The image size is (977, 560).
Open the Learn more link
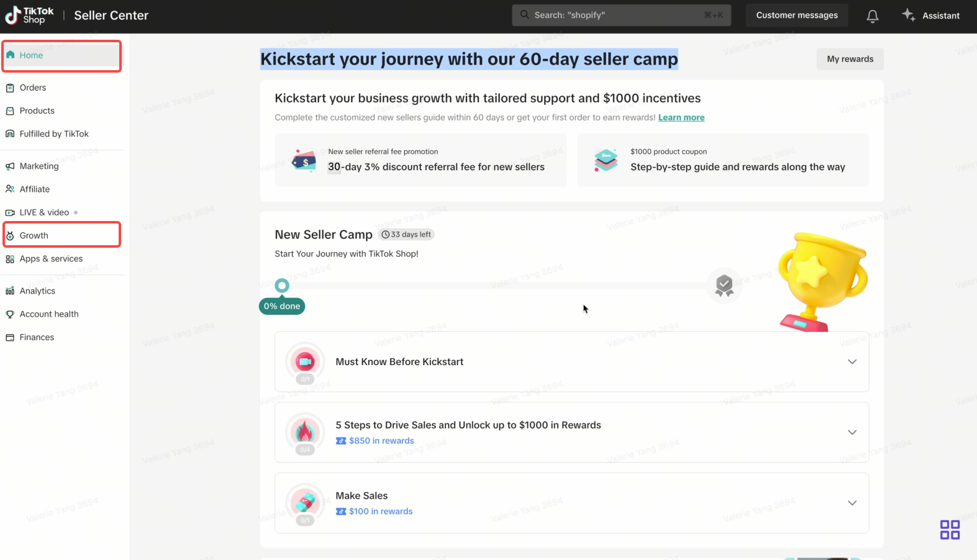(681, 118)
